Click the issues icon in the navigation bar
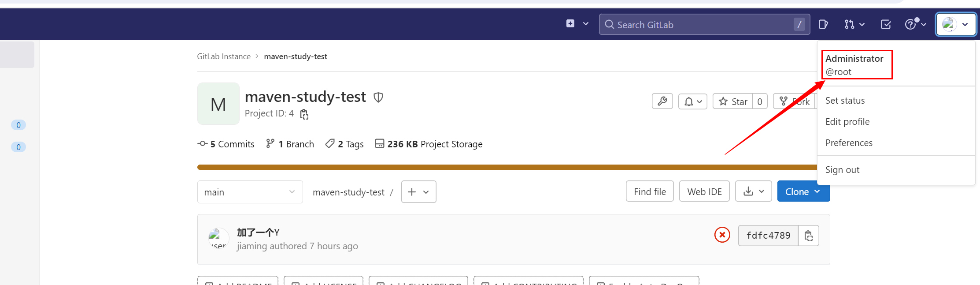The width and height of the screenshot is (980, 285). tap(823, 24)
